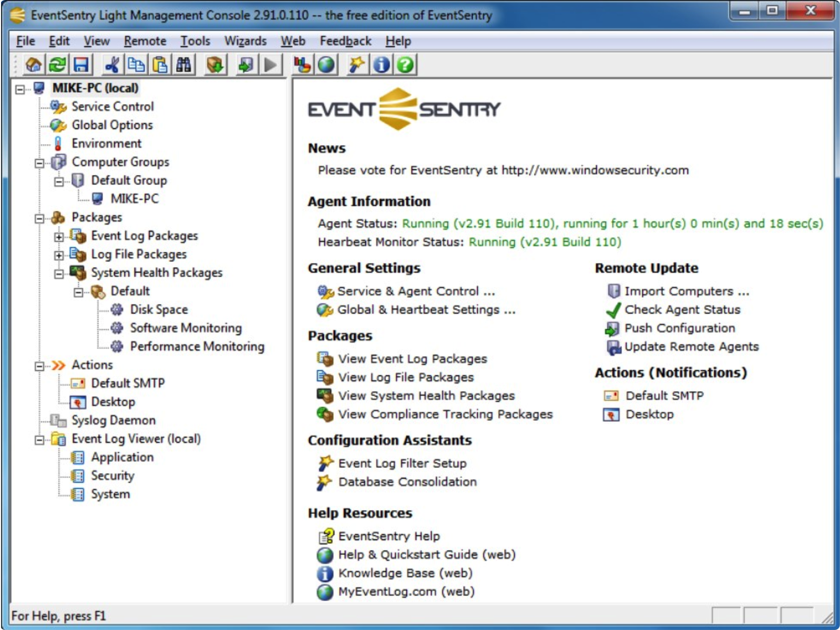Image resolution: width=840 pixels, height=630 pixels.
Task: Launch Event Log Filter Setup assistant
Action: click(x=403, y=463)
